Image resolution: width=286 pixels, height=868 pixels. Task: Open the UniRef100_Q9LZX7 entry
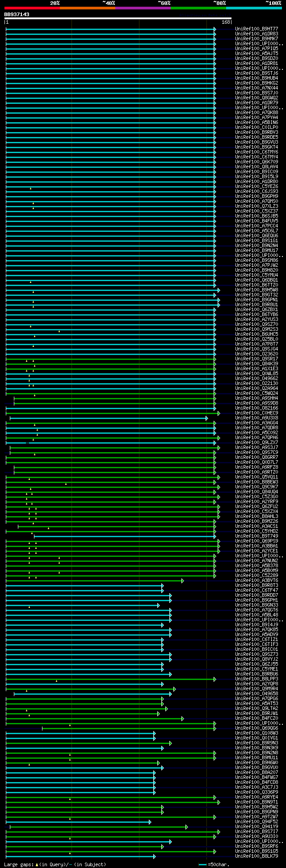(x=257, y=443)
